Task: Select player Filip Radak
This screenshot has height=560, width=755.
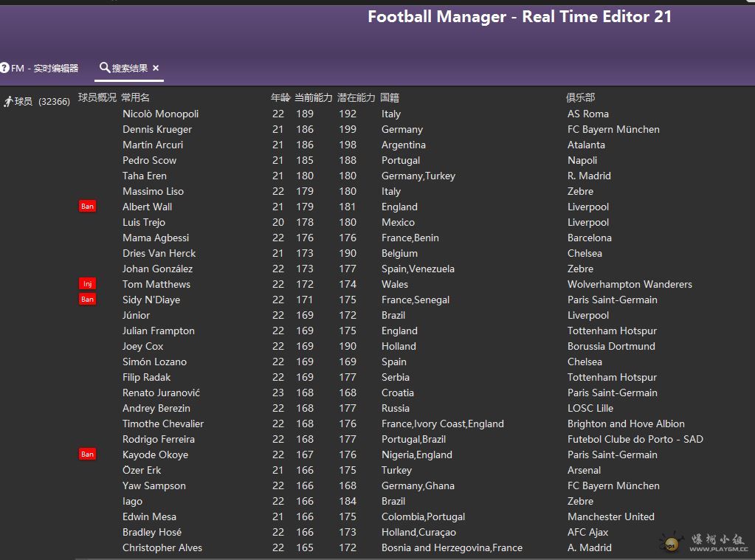Action: click(146, 377)
